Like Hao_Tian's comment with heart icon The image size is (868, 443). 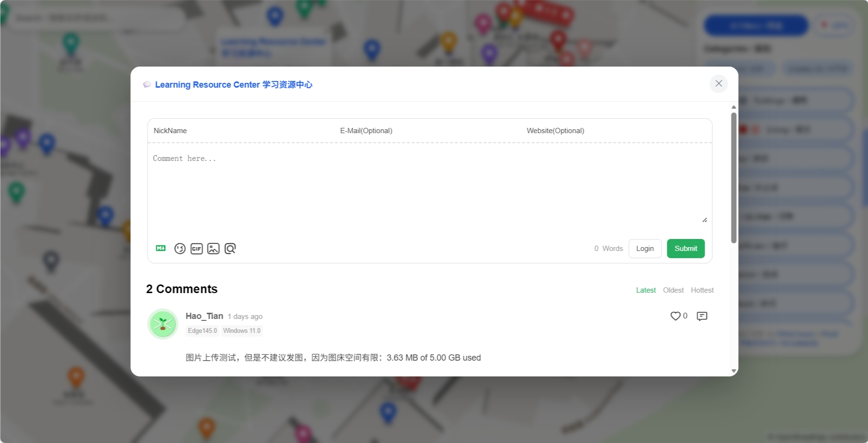[675, 316]
